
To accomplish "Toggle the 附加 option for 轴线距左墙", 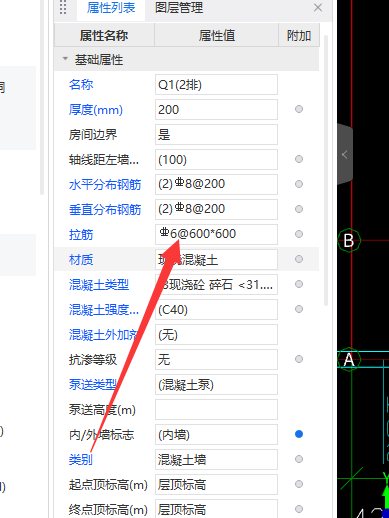I will click(299, 159).
